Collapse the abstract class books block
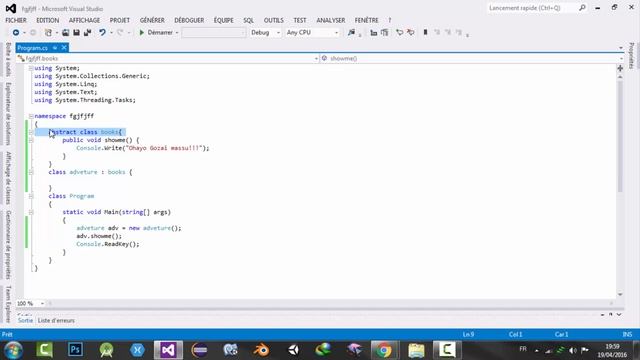Screen dimensions: 640x360 click(31, 132)
